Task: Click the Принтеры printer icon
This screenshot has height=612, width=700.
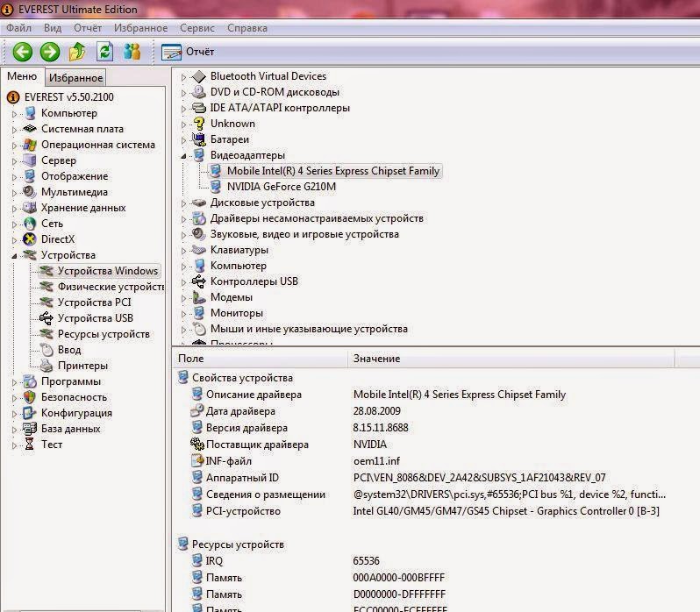Action: (x=46, y=366)
